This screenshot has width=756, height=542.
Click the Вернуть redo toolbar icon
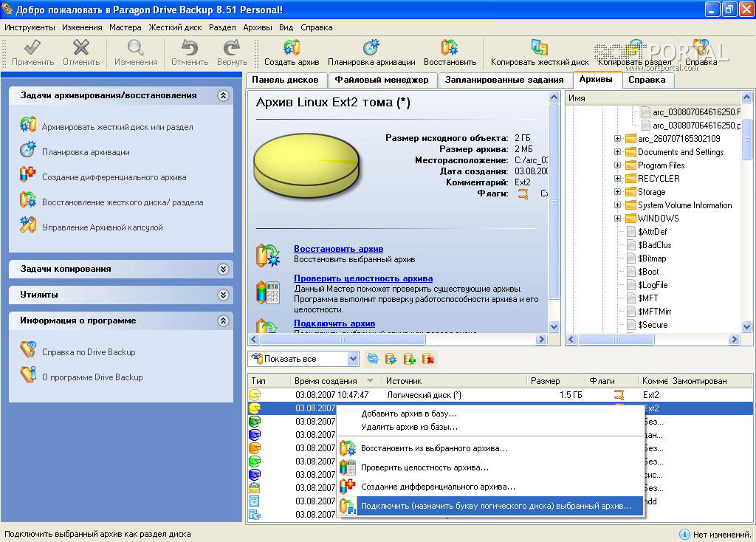pos(232,47)
